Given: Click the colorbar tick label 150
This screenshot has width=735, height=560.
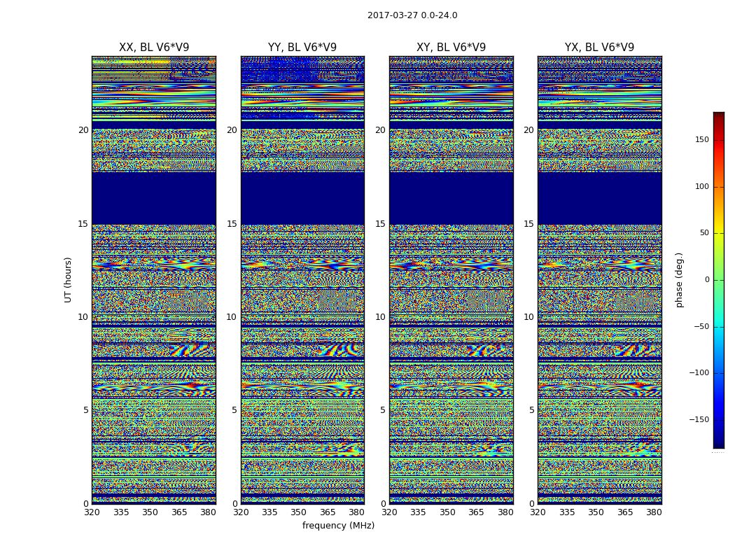Looking at the screenshot, I should (701, 140).
